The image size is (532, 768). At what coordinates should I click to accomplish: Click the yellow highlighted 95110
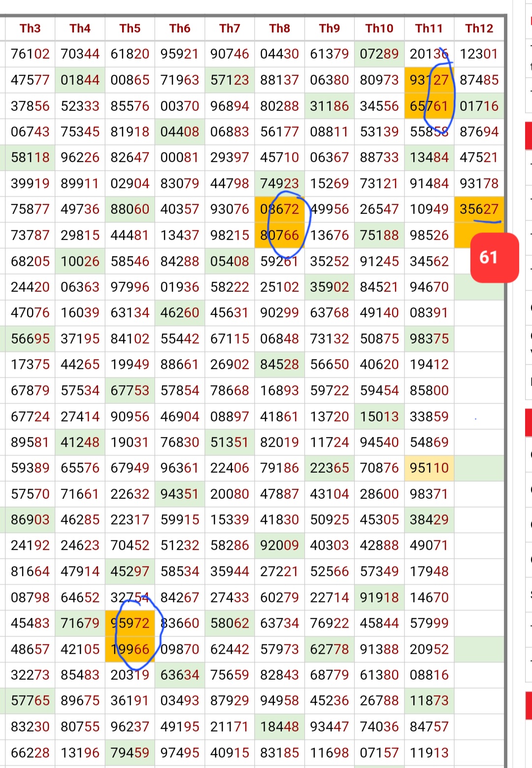pyautogui.click(x=429, y=468)
